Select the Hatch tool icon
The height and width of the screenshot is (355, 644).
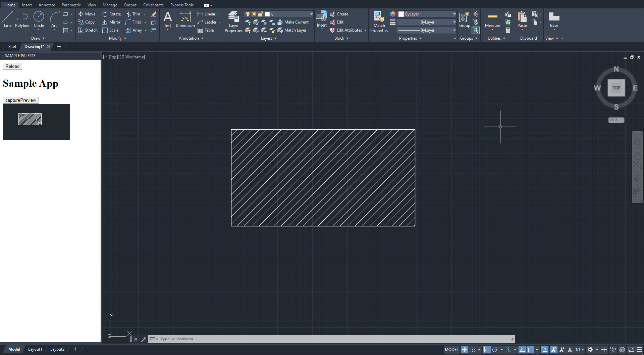65,30
